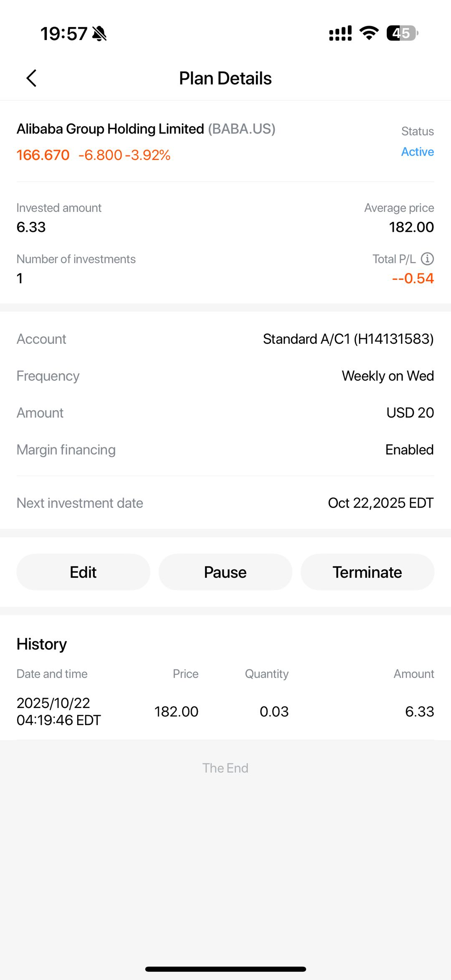Tap the Total P/L info icon

pyautogui.click(x=427, y=259)
